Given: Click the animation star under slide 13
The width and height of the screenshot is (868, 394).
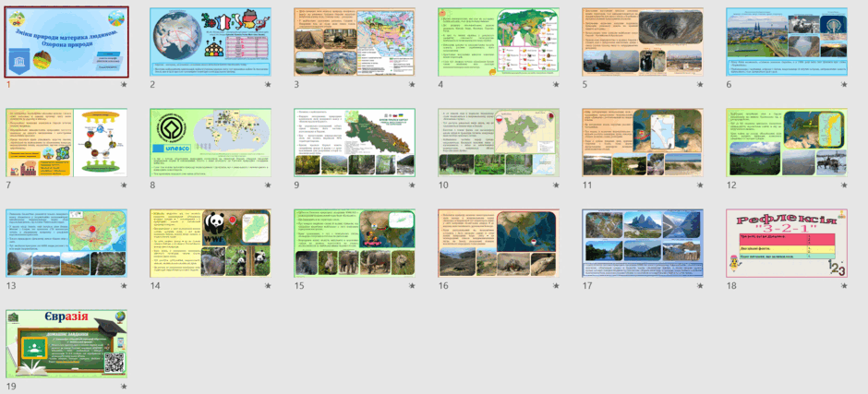Looking at the screenshot, I should (124, 286).
